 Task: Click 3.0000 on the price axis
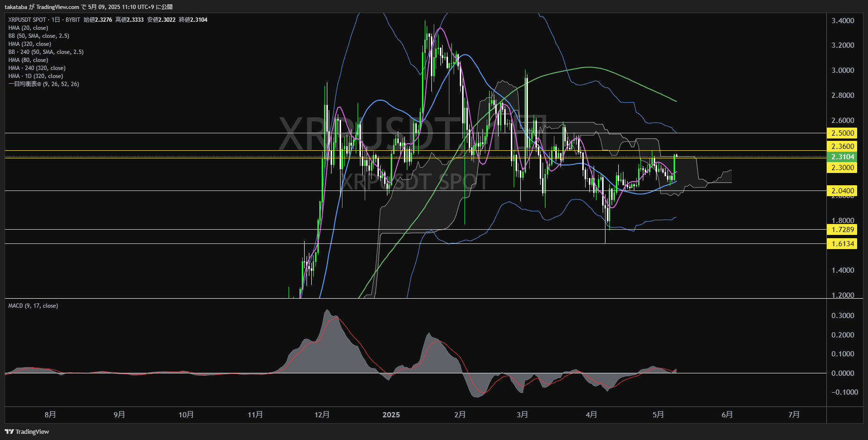[843, 70]
